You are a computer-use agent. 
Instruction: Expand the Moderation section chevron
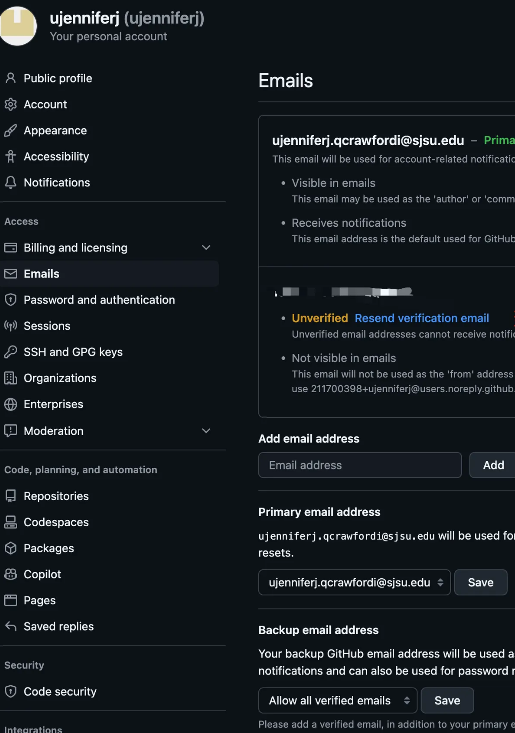(x=206, y=431)
